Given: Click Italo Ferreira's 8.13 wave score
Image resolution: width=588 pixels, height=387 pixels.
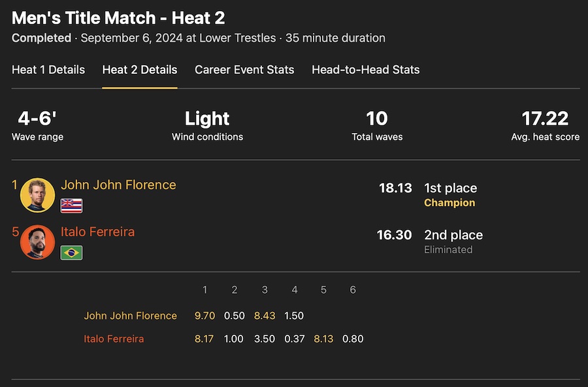Looking at the screenshot, I should click(x=323, y=339).
